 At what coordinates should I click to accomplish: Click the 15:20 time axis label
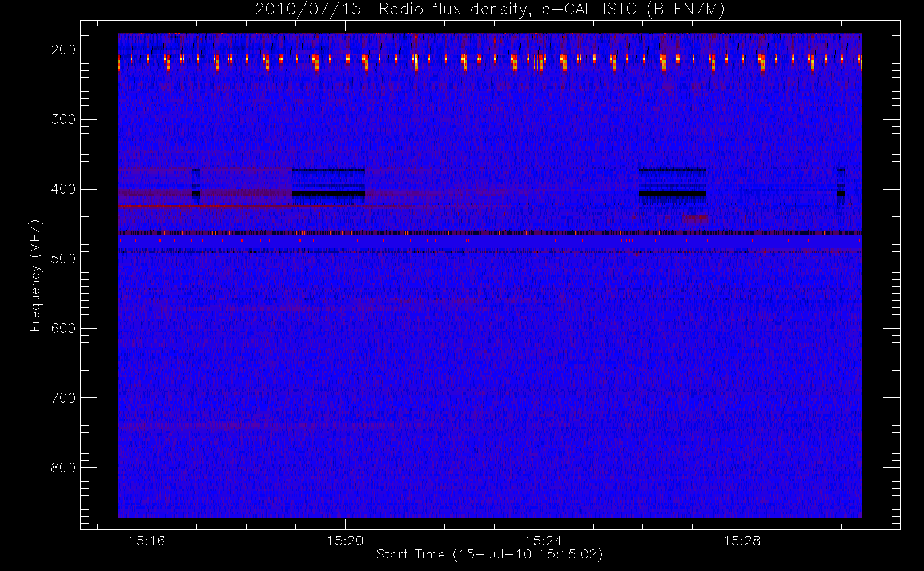coord(345,541)
